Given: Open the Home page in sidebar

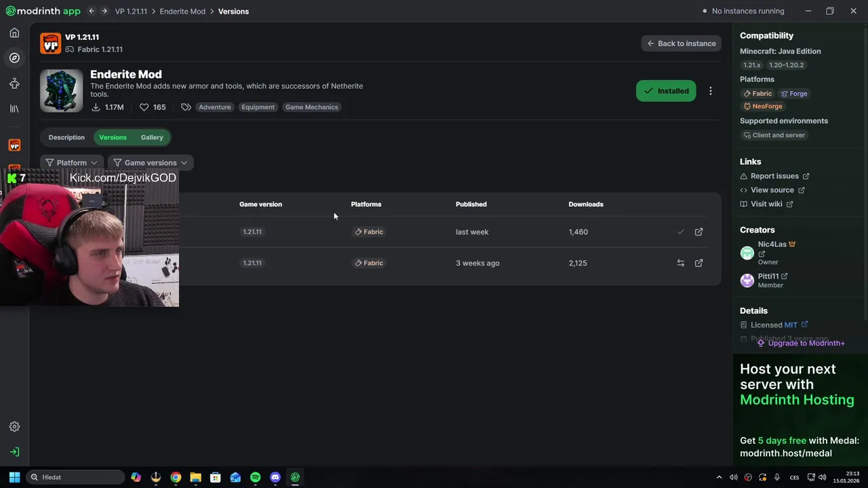Looking at the screenshot, I should pos(14,33).
